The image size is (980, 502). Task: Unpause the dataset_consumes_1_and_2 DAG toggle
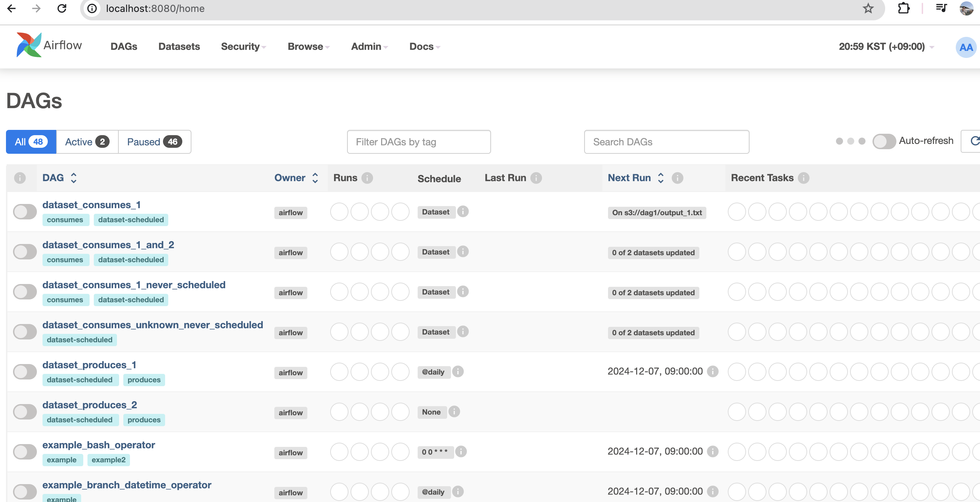[25, 251]
